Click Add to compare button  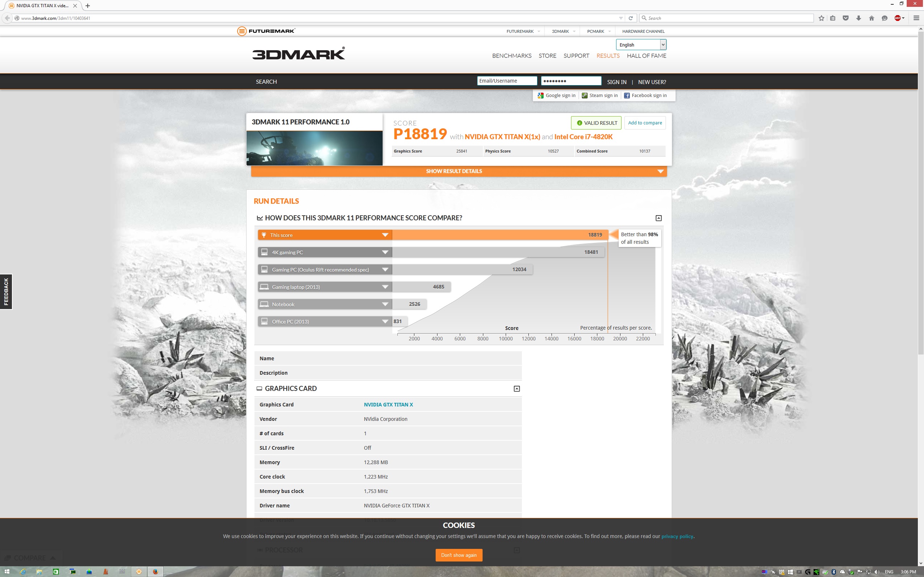(645, 123)
